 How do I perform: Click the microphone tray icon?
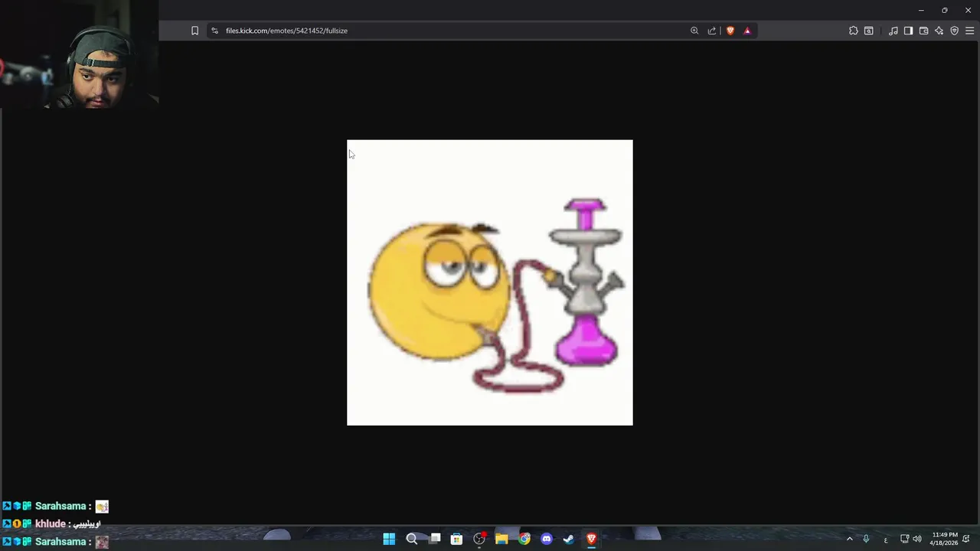pos(866,539)
